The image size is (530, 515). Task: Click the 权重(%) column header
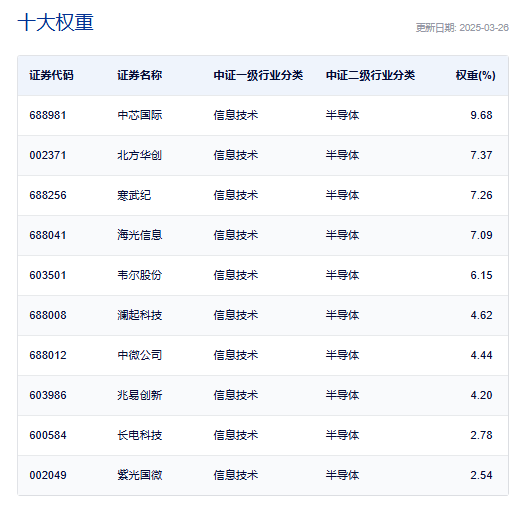click(476, 75)
